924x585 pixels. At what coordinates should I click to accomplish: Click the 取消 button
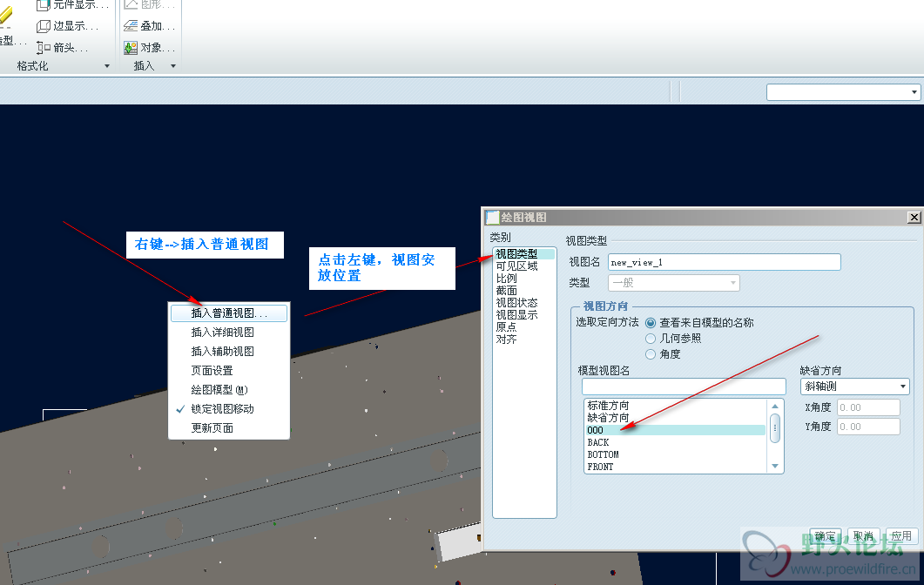coord(863,536)
